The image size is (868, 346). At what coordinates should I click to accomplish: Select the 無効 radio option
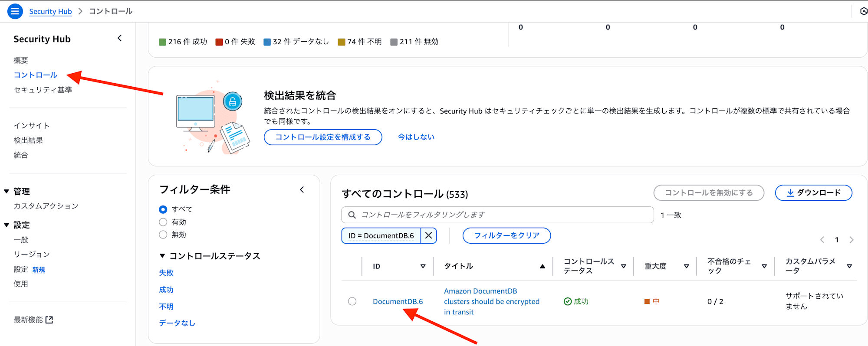tap(163, 235)
